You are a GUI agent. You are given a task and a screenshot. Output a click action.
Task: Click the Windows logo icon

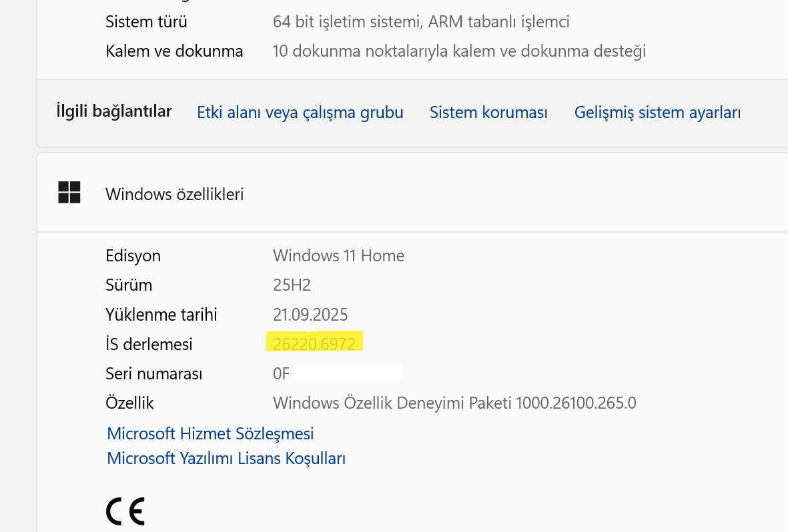coord(69,193)
